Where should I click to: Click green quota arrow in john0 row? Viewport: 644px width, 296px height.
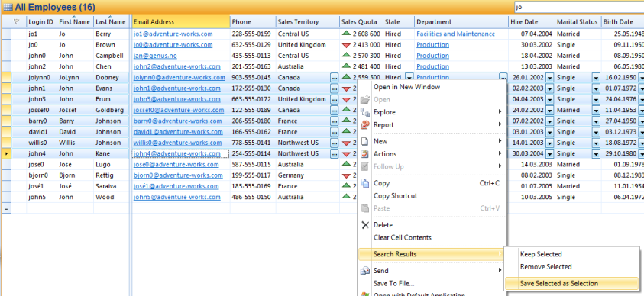(346, 56)
